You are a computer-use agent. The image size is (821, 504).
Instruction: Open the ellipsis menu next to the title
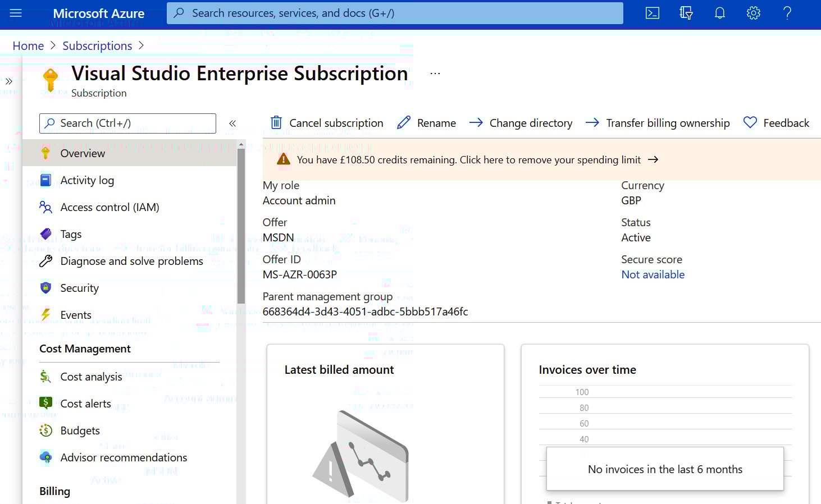[x=435, y=74]
